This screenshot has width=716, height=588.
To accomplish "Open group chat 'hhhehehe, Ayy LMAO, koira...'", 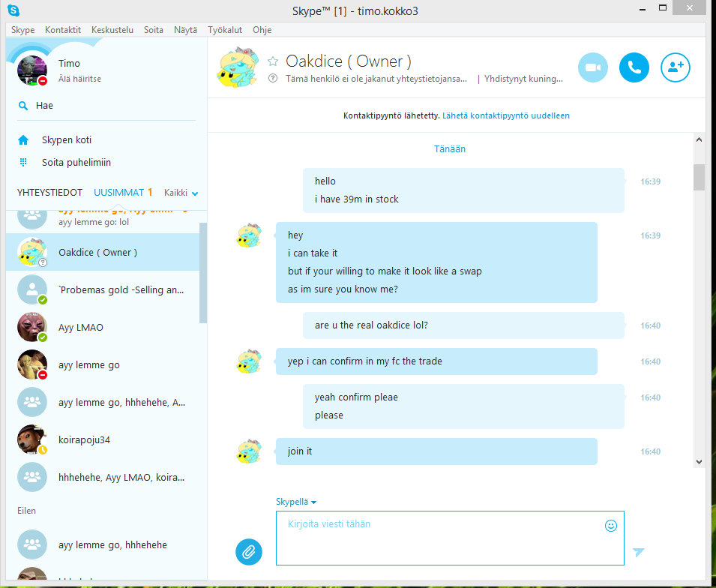I will pos(103,477).
